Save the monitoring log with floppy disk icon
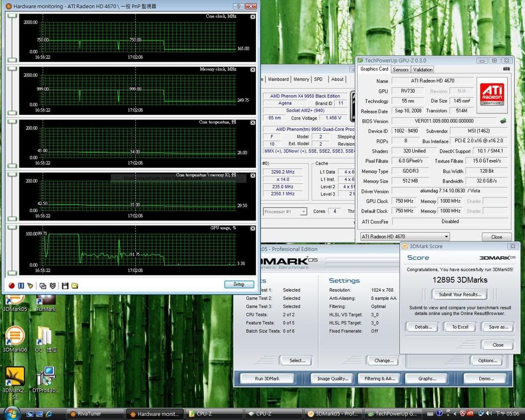The image size is (525, 420). (x=65, y=286)
